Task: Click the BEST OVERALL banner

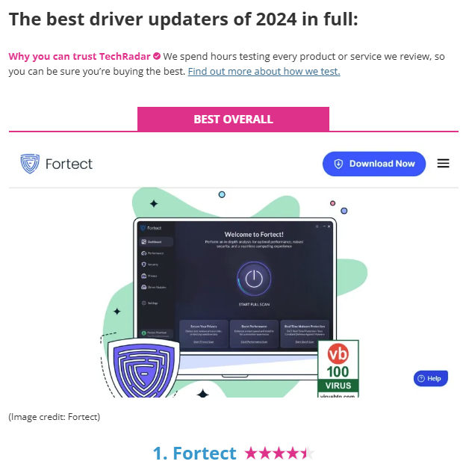Action: pyautogui.click(x=233, y=119)
